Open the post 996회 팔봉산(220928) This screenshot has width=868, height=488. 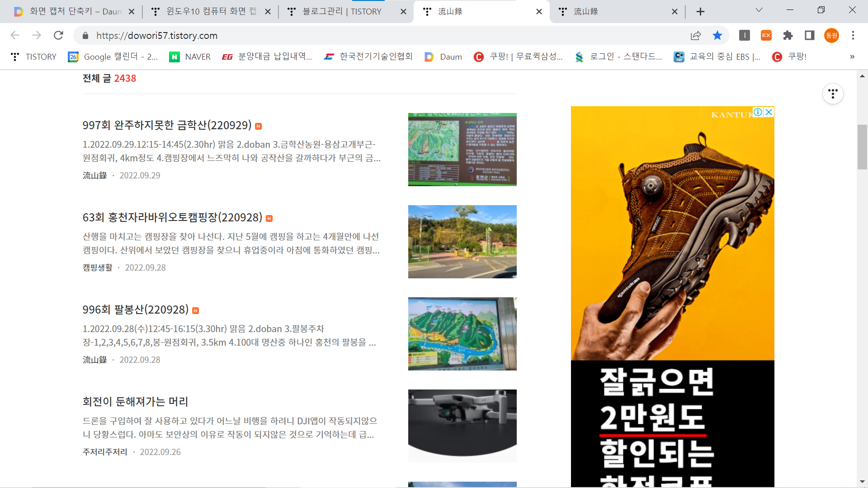coord(135,310)
